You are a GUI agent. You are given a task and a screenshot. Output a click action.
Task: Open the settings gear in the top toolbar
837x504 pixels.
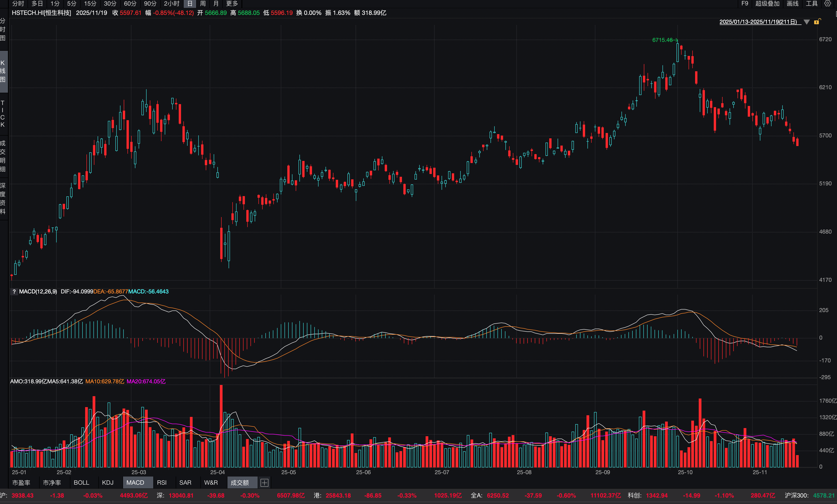tap(827, 3)
